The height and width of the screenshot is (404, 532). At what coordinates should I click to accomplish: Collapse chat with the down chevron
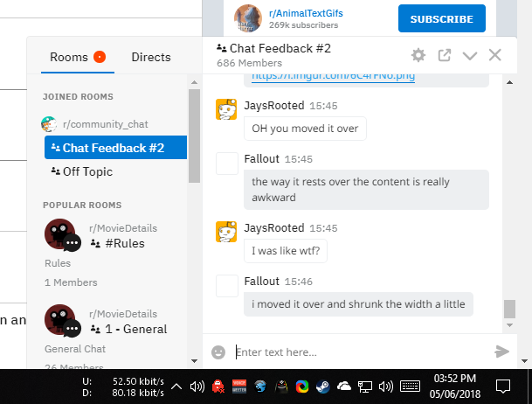pyautogui.click(x=470, y=56)
